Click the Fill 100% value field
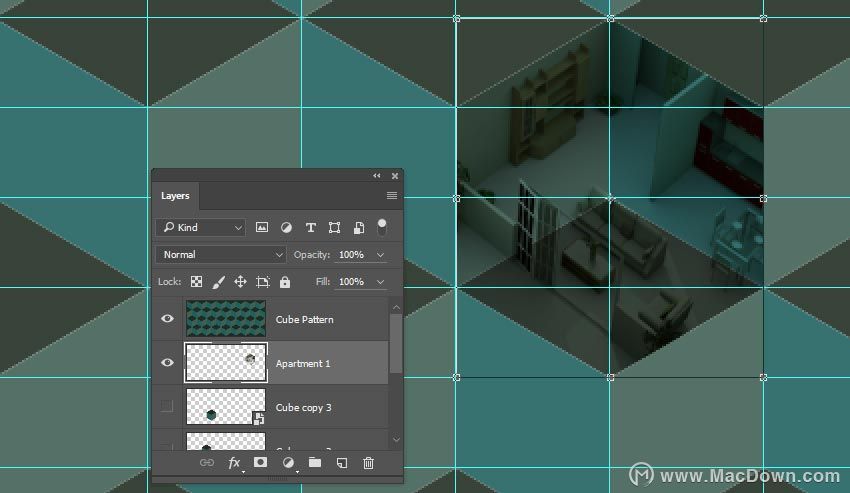850x493 pixels. (352, 281)
